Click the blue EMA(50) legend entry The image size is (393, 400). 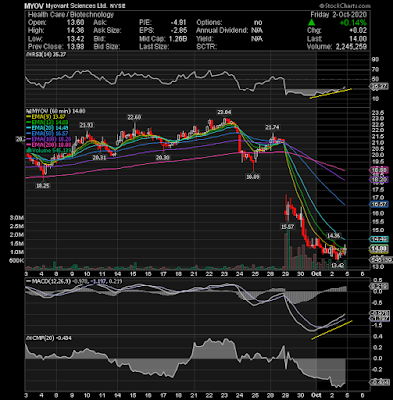point(48,134)
